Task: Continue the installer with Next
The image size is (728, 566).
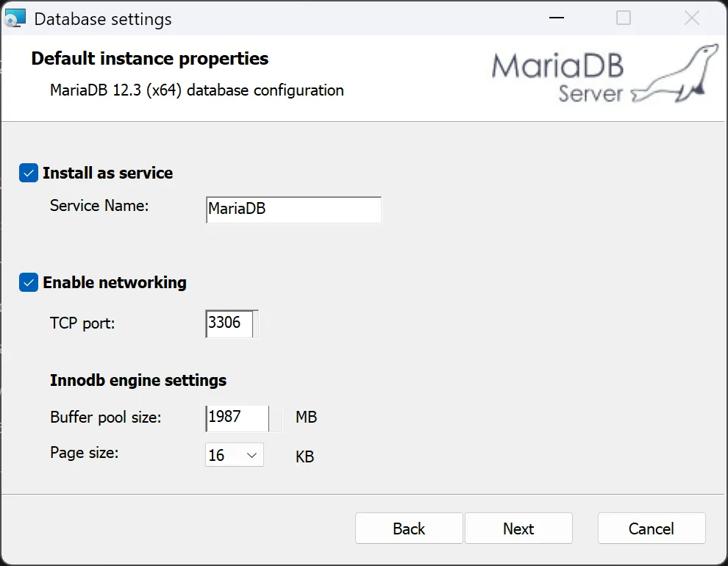Action: click(x=518, y=528)
